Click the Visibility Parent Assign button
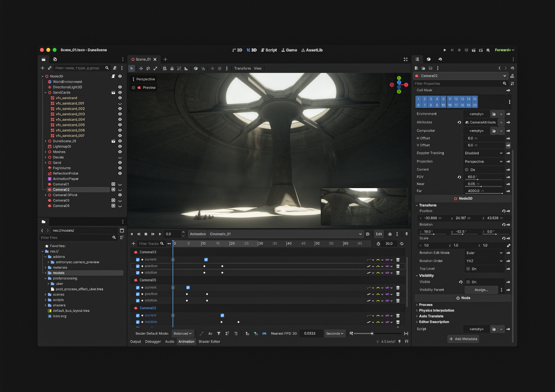This screenshot has width=555, height=392. pyautogui.click(x=481, y=290)
